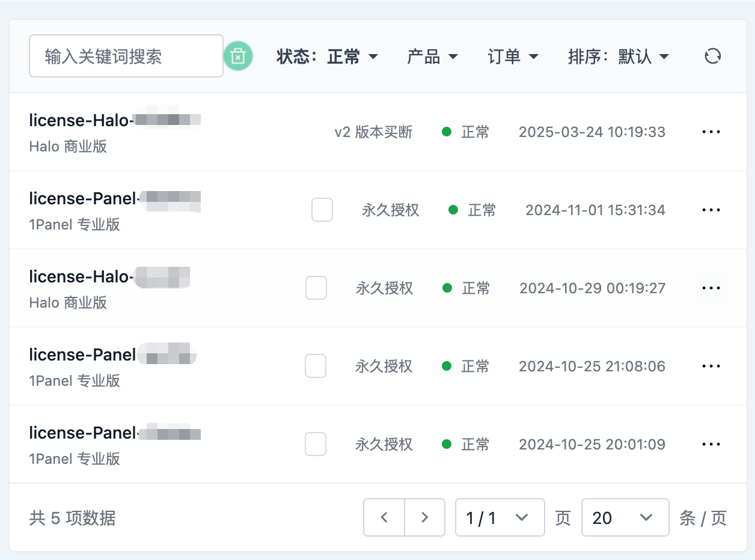This screenshot has width=755, height=560.
Task: Focus the 输入关键词搜索 search field
Action: (126, 56)
